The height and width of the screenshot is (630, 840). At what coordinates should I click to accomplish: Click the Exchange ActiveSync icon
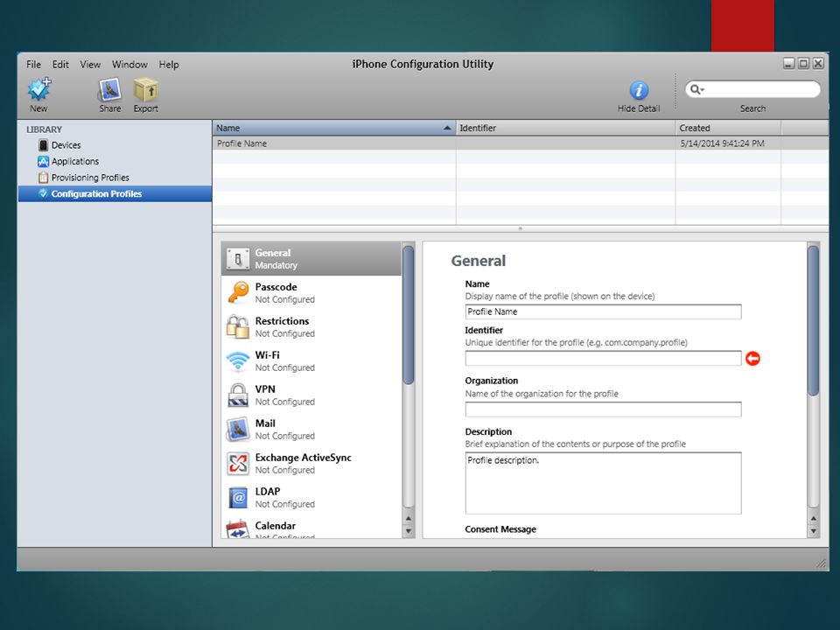click(238, 464)
